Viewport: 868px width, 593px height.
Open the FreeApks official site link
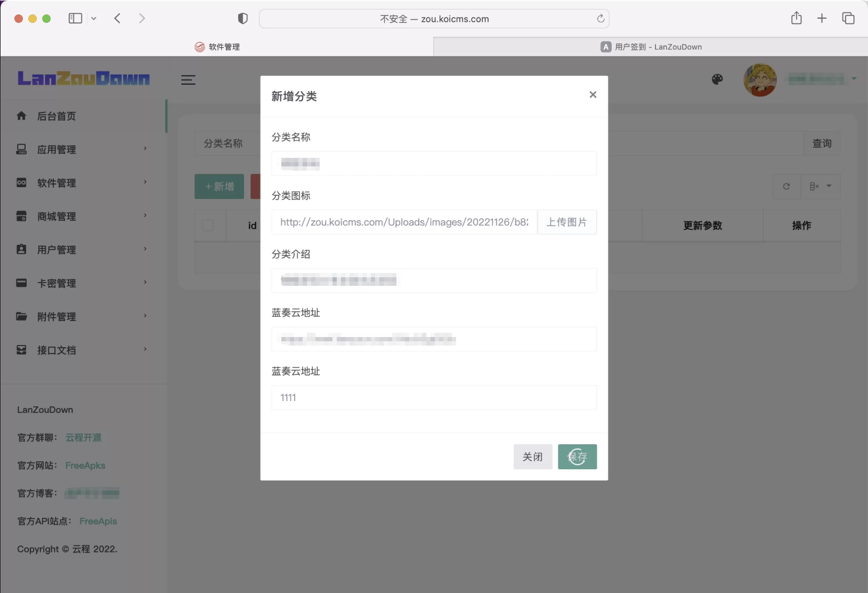(x=85, y=466)
